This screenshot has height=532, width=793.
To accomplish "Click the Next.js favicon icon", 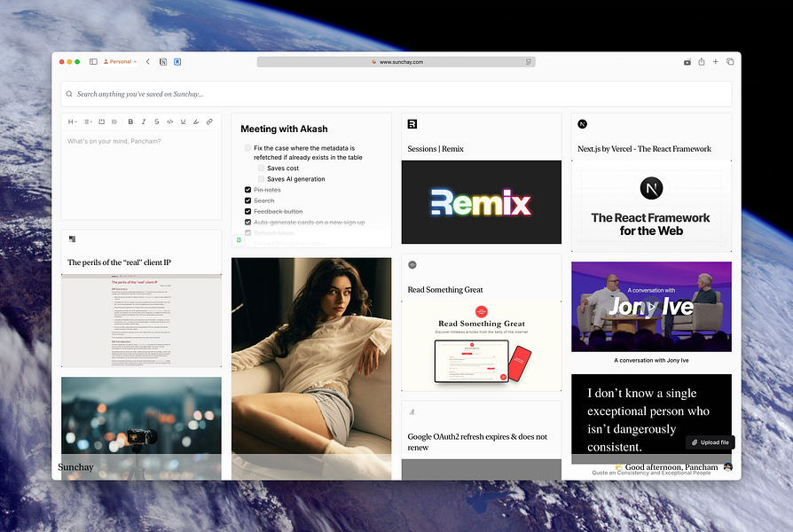I will point(583,124).
